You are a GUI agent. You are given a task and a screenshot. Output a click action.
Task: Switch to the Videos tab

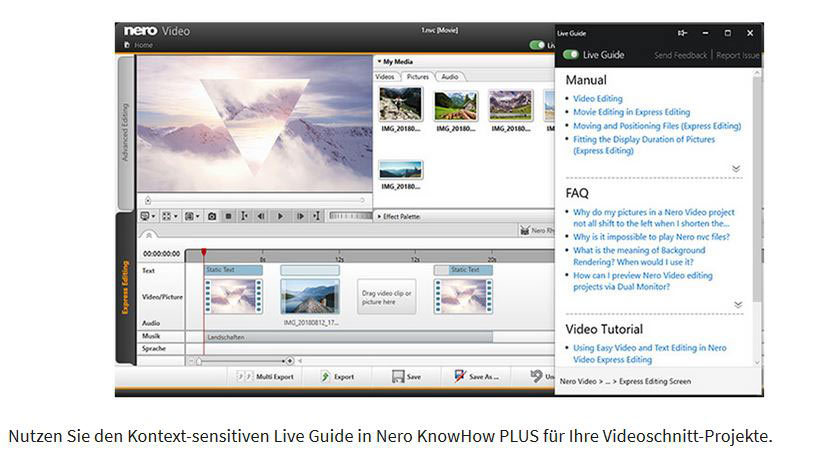pos(385,77)
